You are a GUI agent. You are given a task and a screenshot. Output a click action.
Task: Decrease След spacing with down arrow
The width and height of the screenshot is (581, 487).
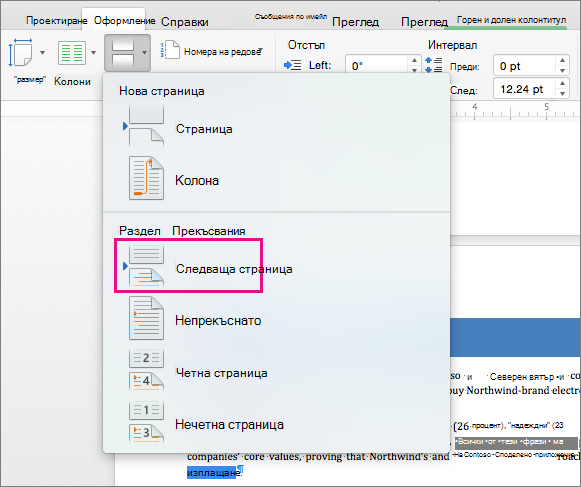[x=562, y=93]
